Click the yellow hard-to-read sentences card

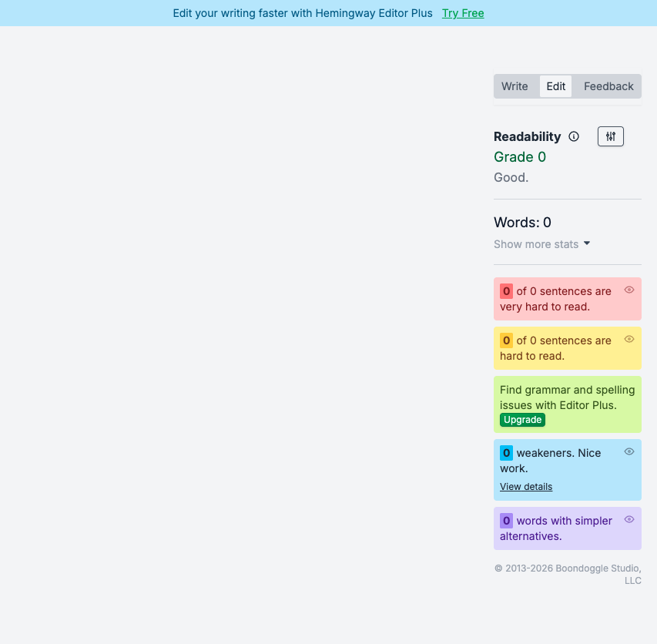(562, 348)
